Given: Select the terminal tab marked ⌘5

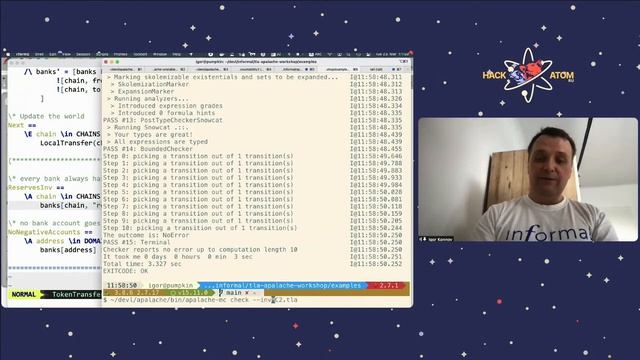Looking at the screenshot, I should click(297, 69).
